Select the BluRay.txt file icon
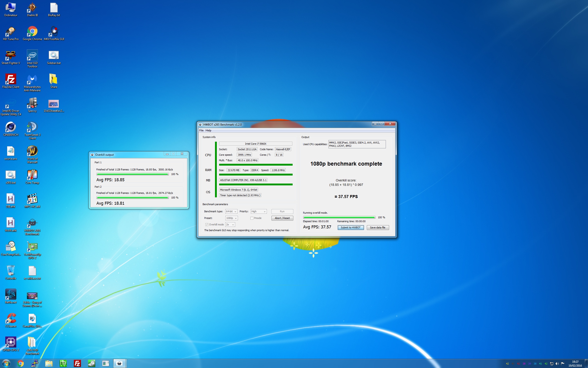 click(54, 10)
